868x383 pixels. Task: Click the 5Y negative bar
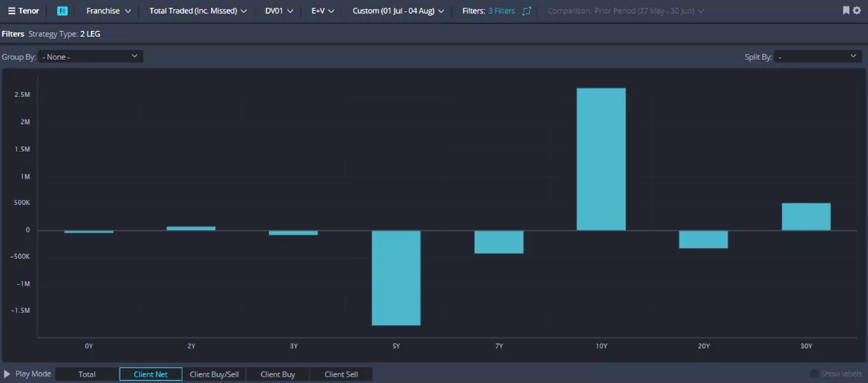click(x=396, y=278)
